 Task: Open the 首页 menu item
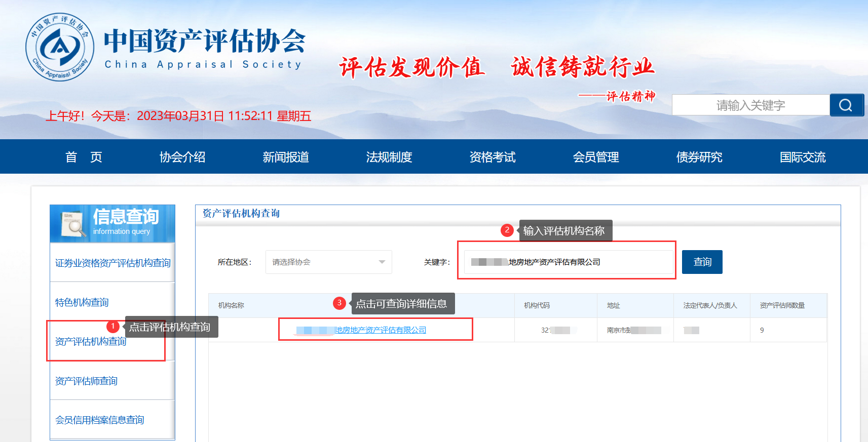84,157
